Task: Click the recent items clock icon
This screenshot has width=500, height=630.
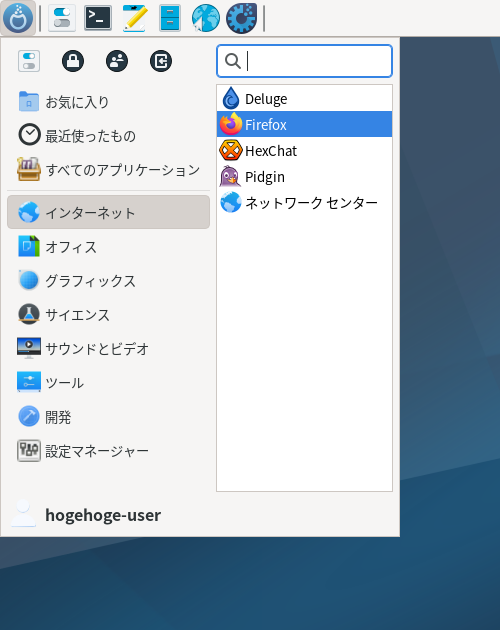Action: (x=29, y=135)
